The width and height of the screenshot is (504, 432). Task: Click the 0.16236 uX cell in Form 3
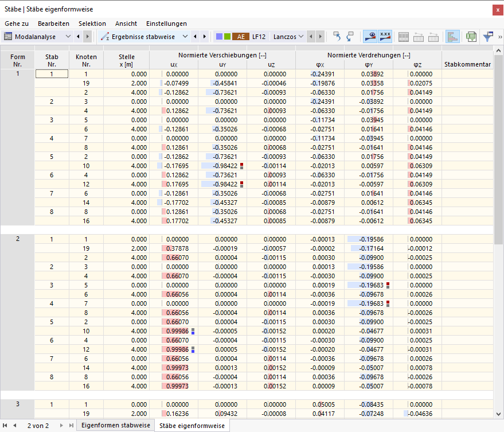click(x=174, y=414)
